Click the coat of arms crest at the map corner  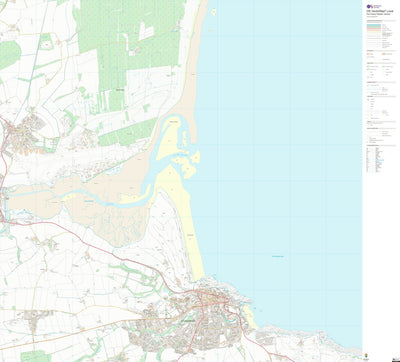click(x=367, y=354)
